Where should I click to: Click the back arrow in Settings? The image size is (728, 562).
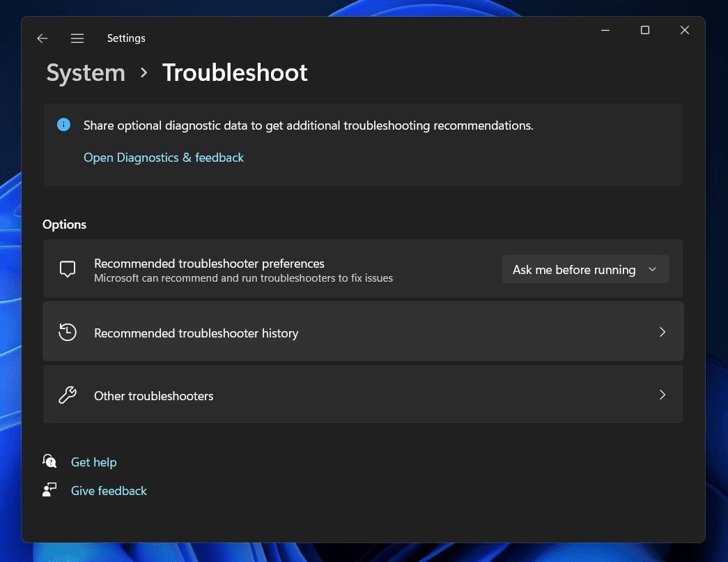(42, 38)
